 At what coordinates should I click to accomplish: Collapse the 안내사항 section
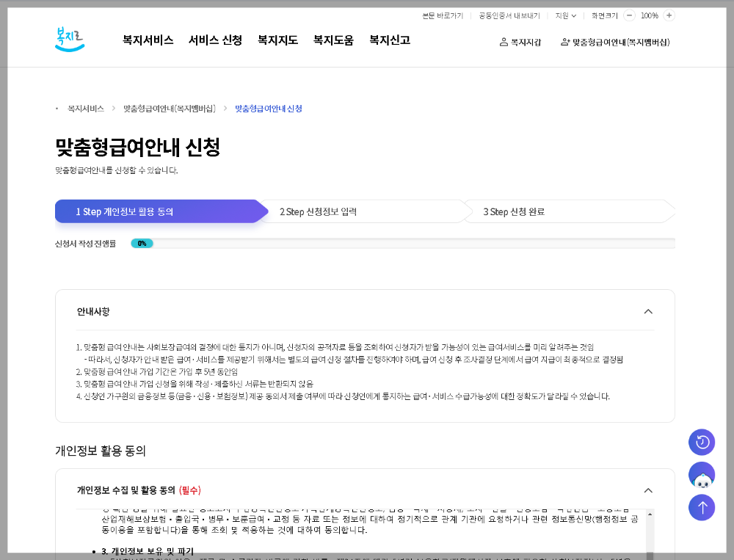pyautogui.click(x=648, y=311)
